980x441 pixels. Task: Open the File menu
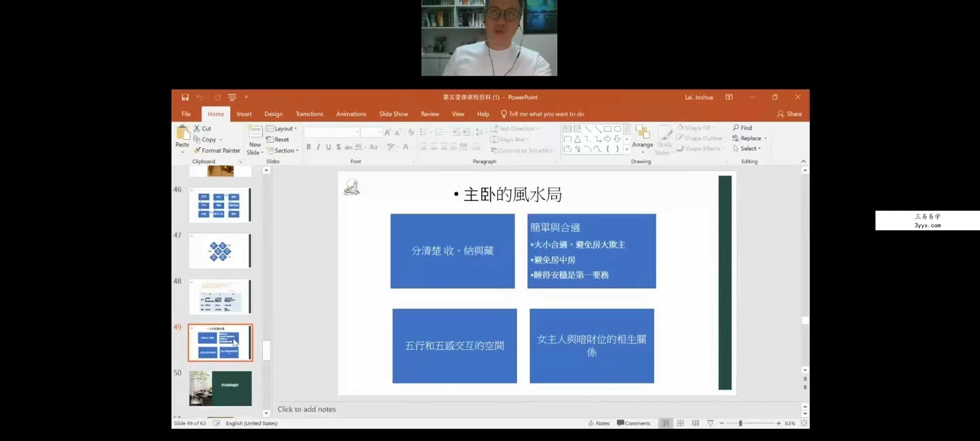[186, 114]
